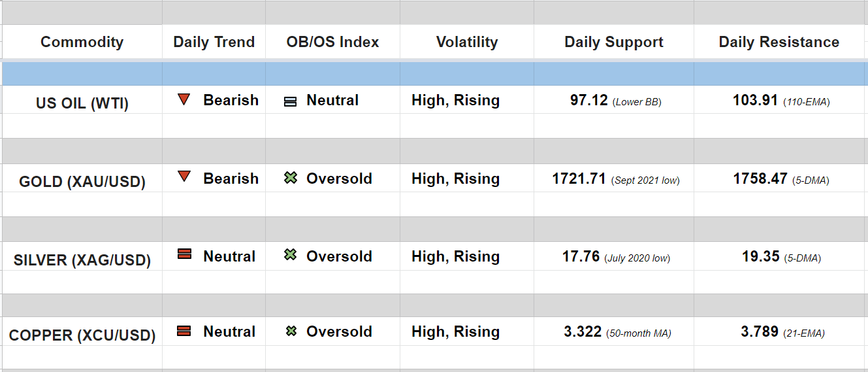Select the Daily Trend column header
This screenshot has width=868, height=372.
[x=214, y=42]
